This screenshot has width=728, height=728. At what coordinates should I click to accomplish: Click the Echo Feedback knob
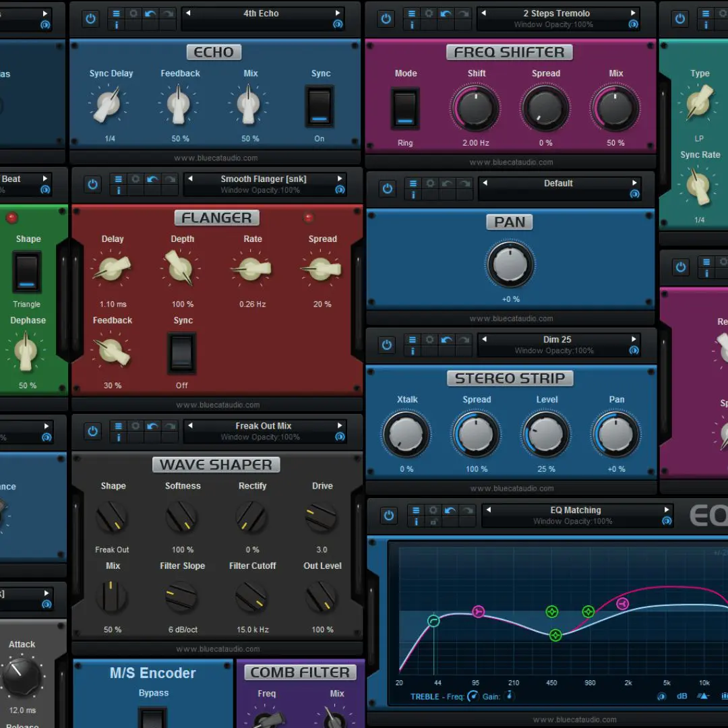[179, 105]
